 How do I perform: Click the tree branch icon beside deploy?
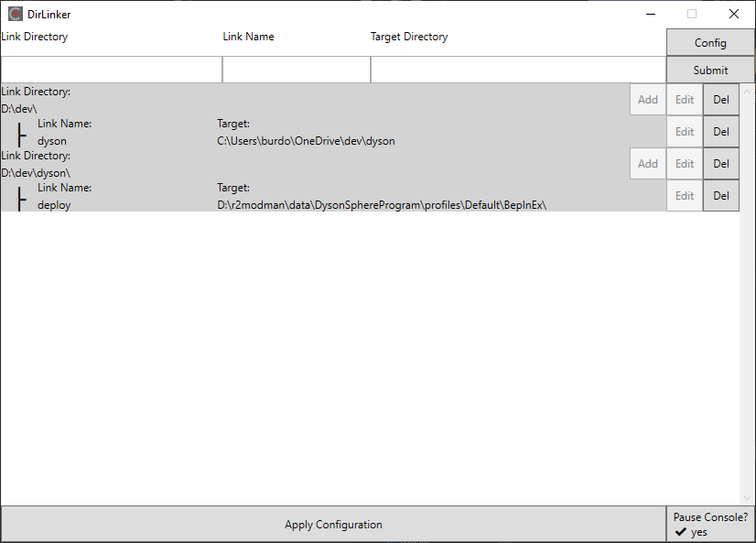point(21,200)
